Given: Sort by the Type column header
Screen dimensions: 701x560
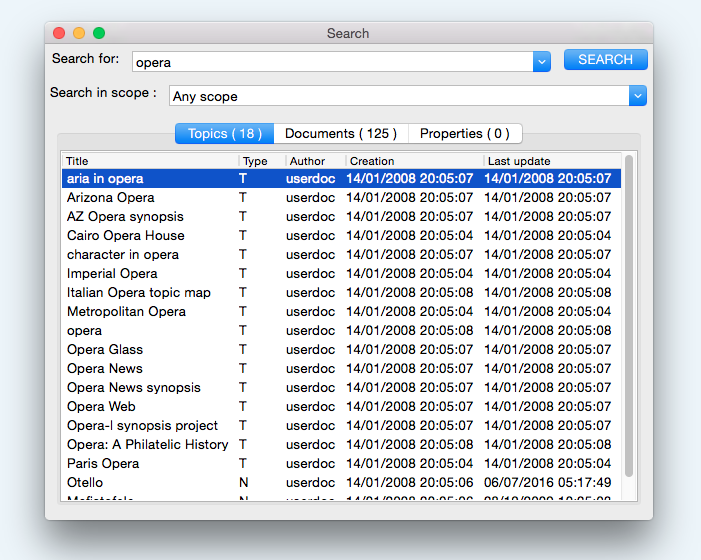Looking at the screenshot, I should tap(261, 161).
